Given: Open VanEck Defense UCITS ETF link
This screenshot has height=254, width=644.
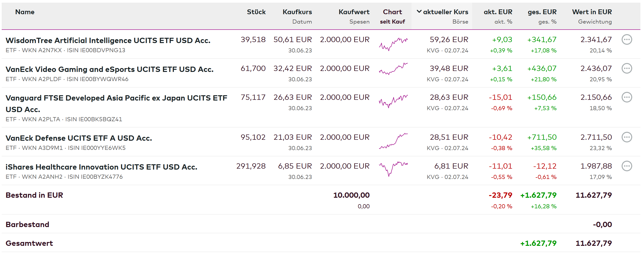Looking at the screenshot, I should point(78,138).
